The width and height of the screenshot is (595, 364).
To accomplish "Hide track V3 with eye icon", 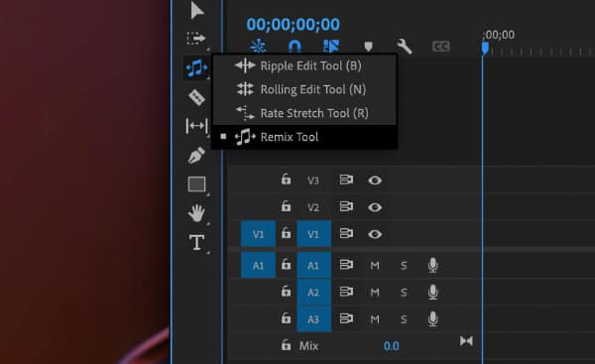I will (x=375, y=181).
